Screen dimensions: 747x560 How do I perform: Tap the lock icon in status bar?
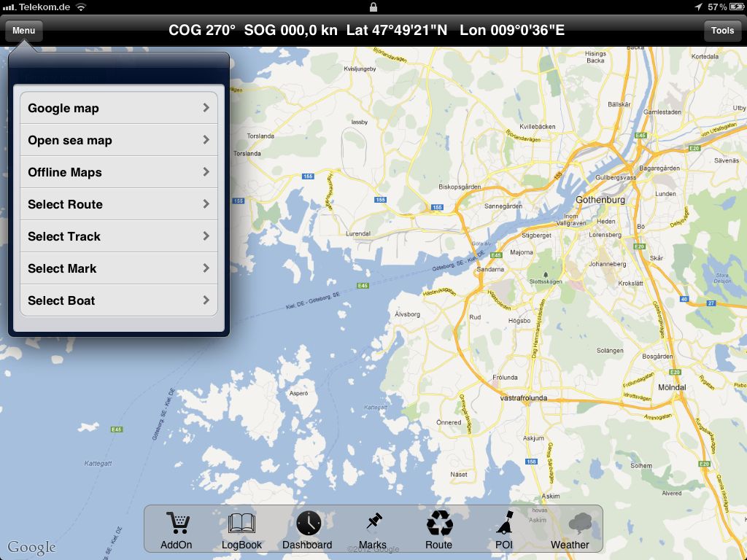click(373, 7)
